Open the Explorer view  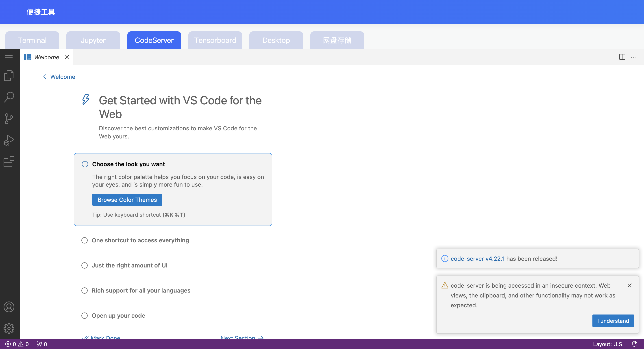tap(9, 76)
